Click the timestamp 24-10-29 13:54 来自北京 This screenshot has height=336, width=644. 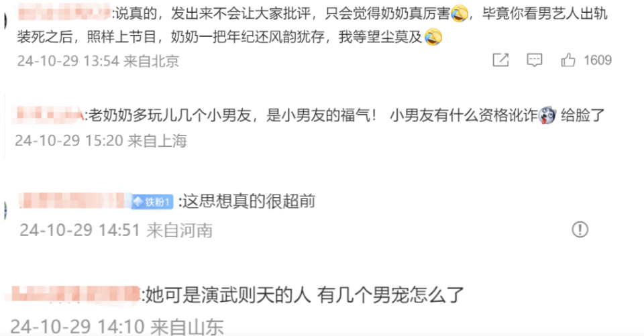98,61
